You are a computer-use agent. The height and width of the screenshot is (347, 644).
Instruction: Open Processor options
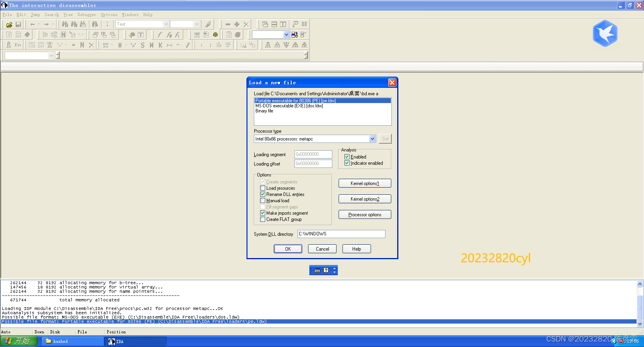(365, 215)
